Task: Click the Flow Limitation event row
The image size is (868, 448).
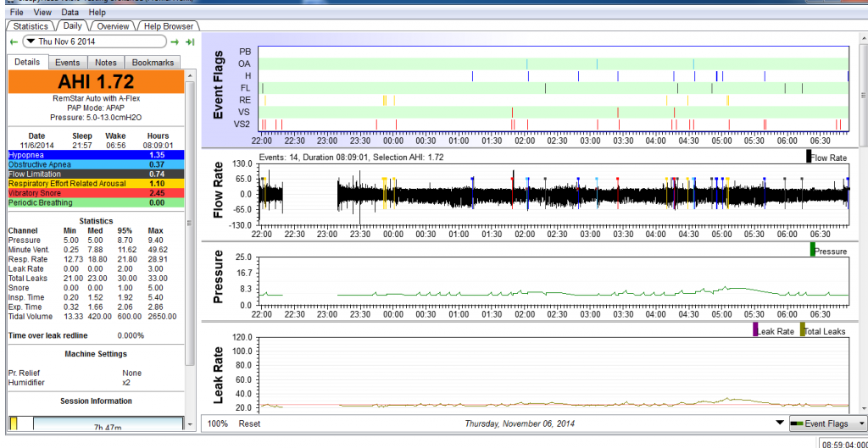Action: tap(95, 174)
